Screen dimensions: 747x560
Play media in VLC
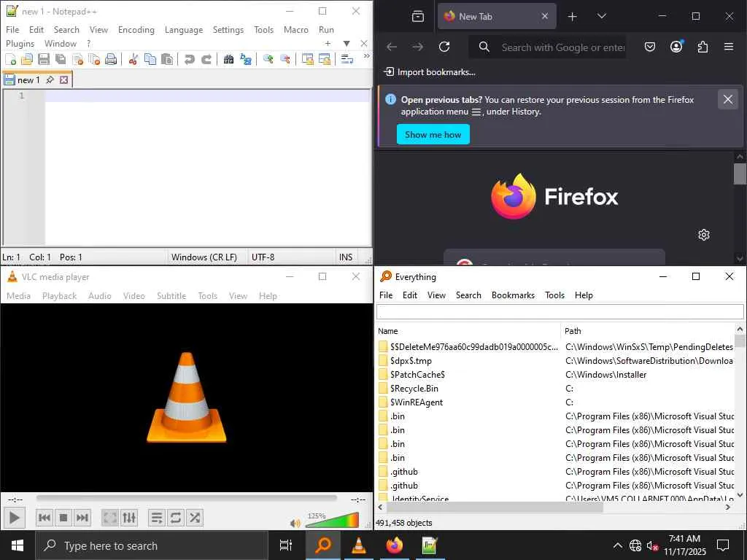(15, 518)
